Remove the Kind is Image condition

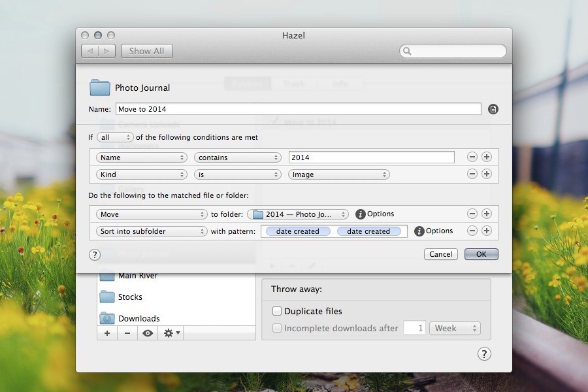point(472,174)
